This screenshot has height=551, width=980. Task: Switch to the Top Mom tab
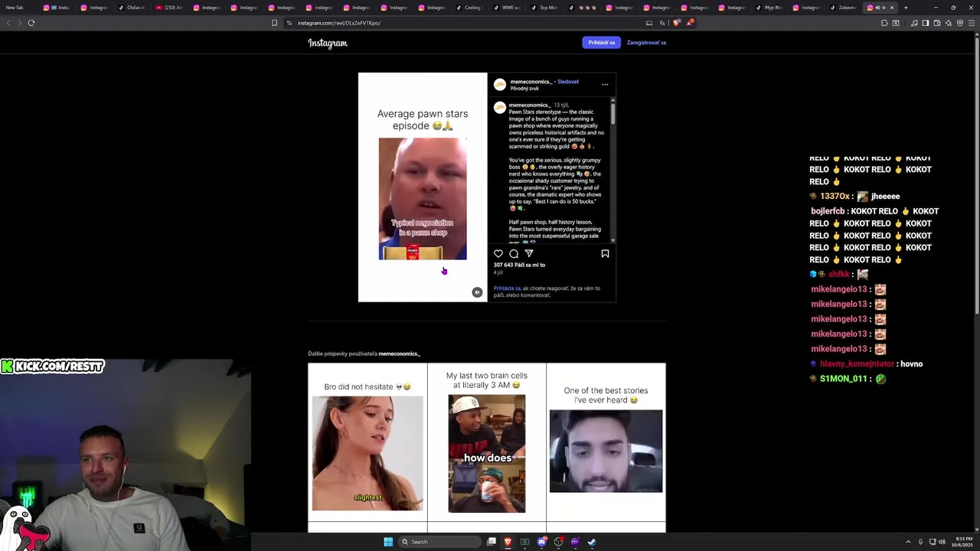pyautogui.click(x=544, y=8)
